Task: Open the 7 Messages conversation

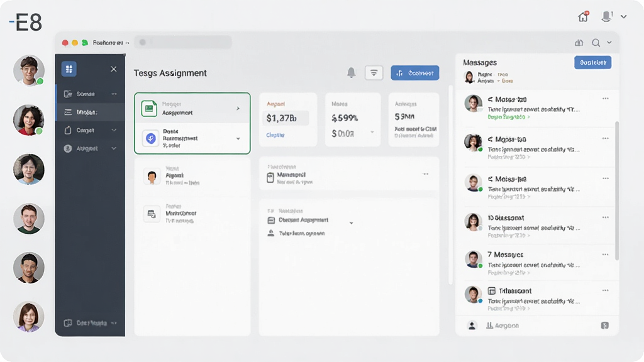Action: coord(537,263)
